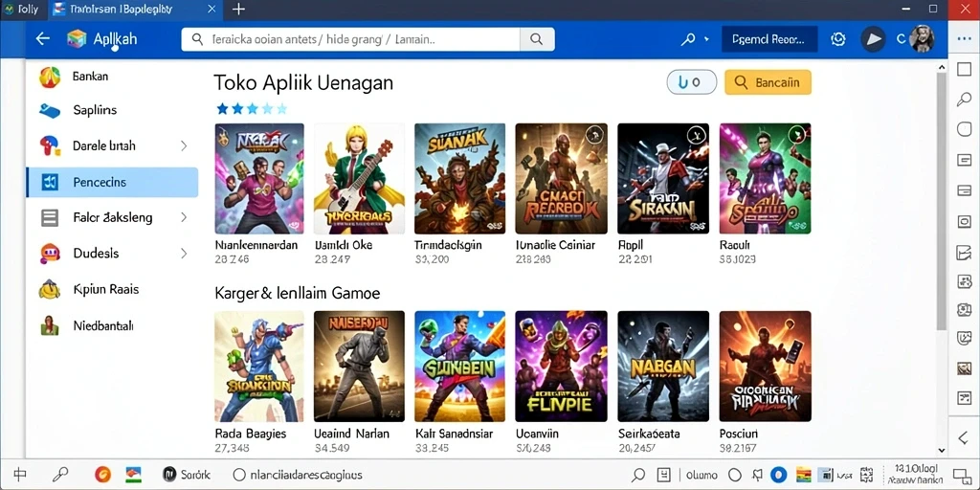Click the square icon atop right sidebar
Viewport: 980px width, 490px height.
pos(964,69)
